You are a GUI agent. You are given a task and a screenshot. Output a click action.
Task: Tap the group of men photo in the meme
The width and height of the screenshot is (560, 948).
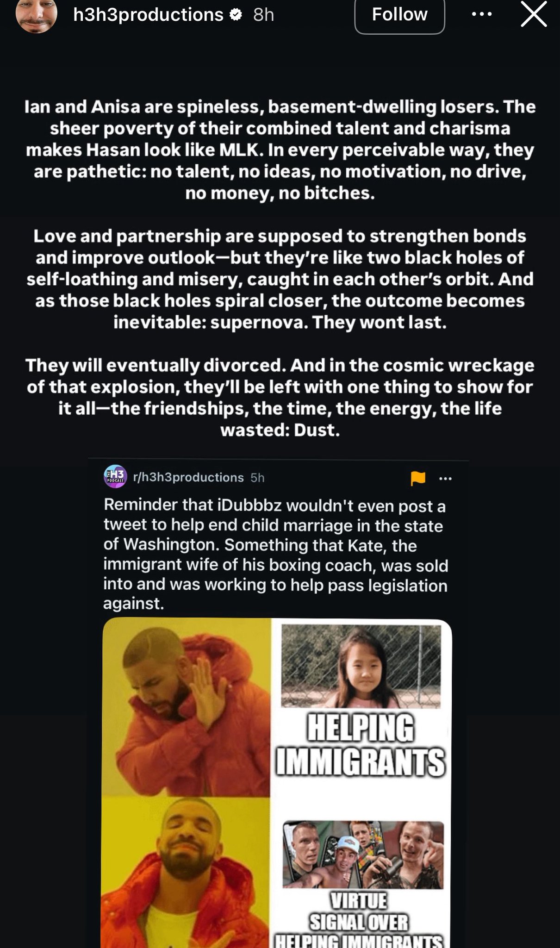[x=363, y=855]
